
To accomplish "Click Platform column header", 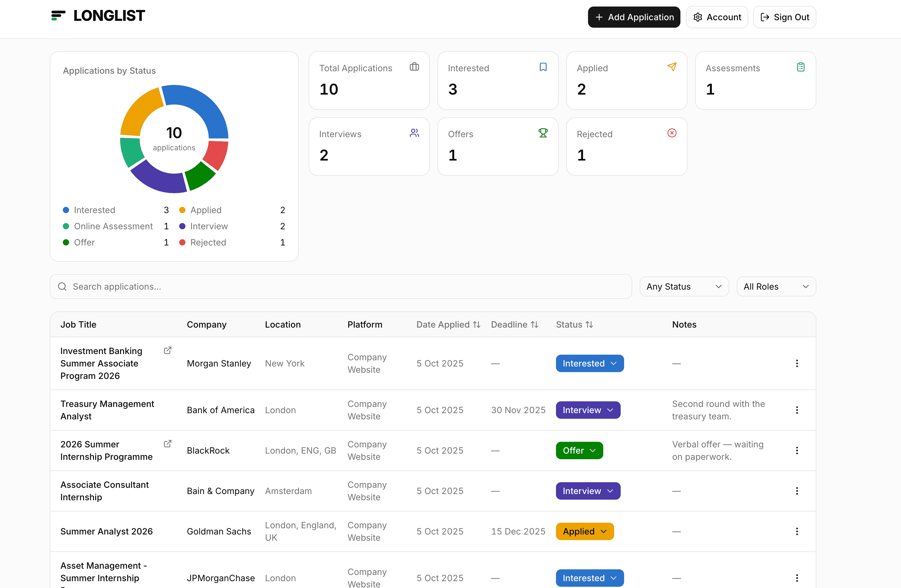I will [x=365, y=324].
